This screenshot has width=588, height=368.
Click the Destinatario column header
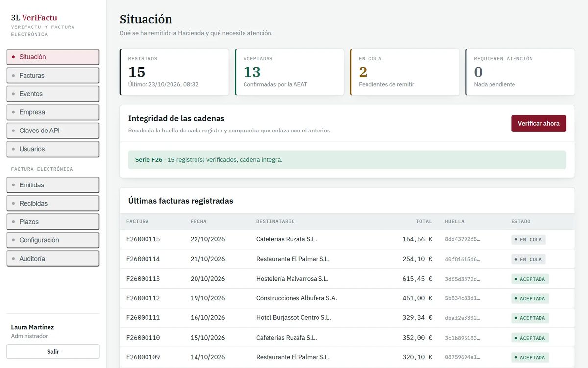tap(275, 222)
